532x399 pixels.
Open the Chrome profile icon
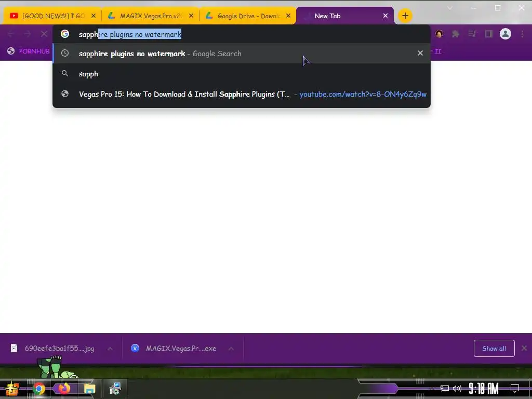click(x=505, y=34)
